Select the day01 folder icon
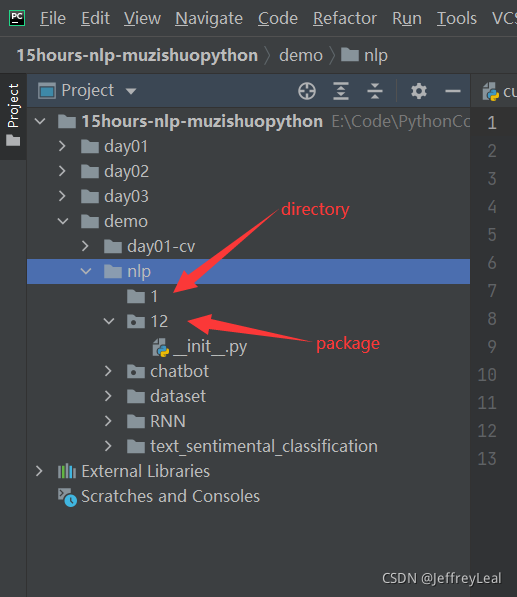The width and height of the screenshot is (517, 597). click(x=90, y=147)
